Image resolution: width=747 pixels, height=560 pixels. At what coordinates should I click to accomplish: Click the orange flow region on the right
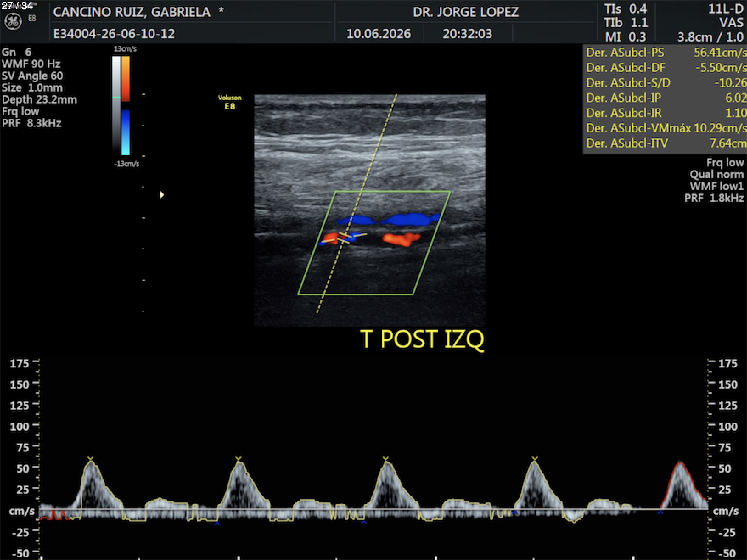pos(401,239)
